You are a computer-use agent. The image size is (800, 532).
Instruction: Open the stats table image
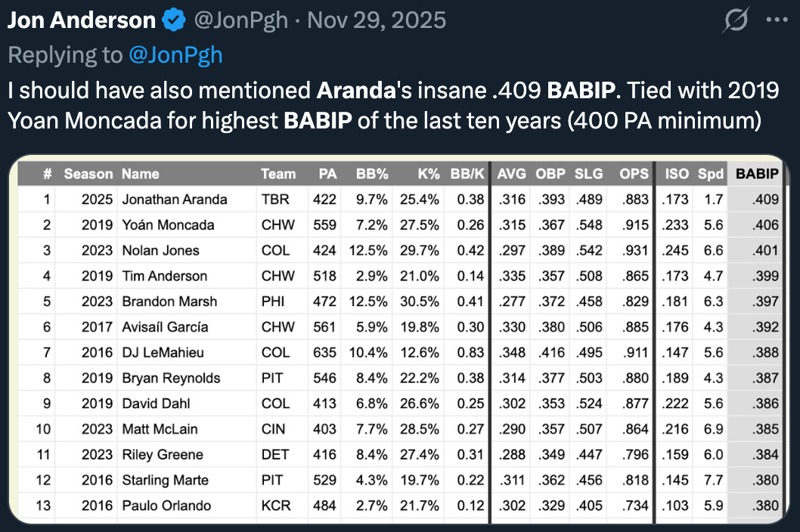[x=399, y=339]
